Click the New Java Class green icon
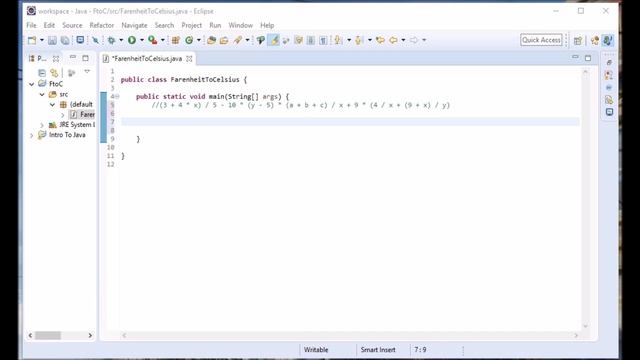640x360 pixels. (189, 40)
